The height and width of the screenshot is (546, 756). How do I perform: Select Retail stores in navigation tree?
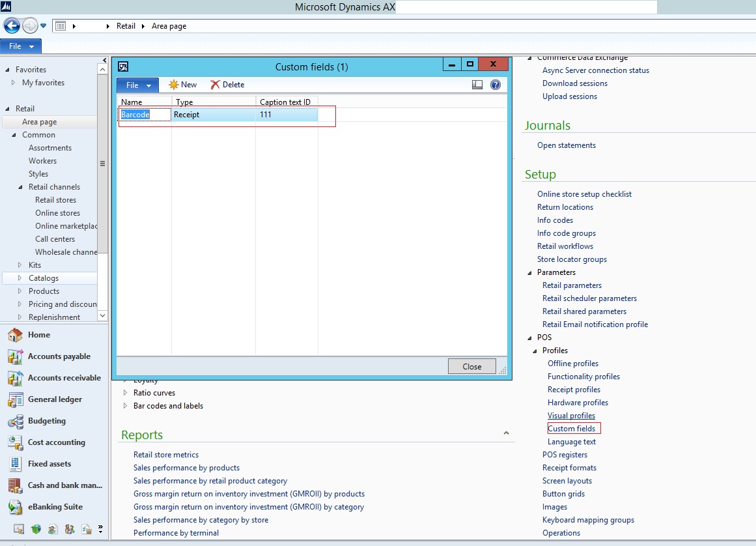point(55,200)
